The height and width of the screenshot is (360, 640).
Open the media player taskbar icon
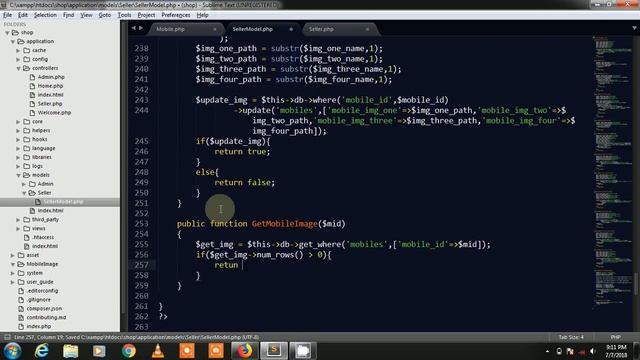pos(99,351)
